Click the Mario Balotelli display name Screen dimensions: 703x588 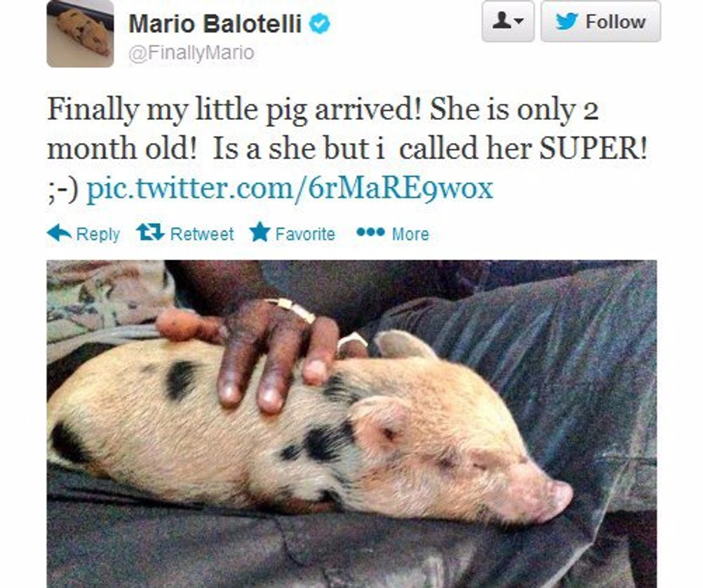(215, 24)
